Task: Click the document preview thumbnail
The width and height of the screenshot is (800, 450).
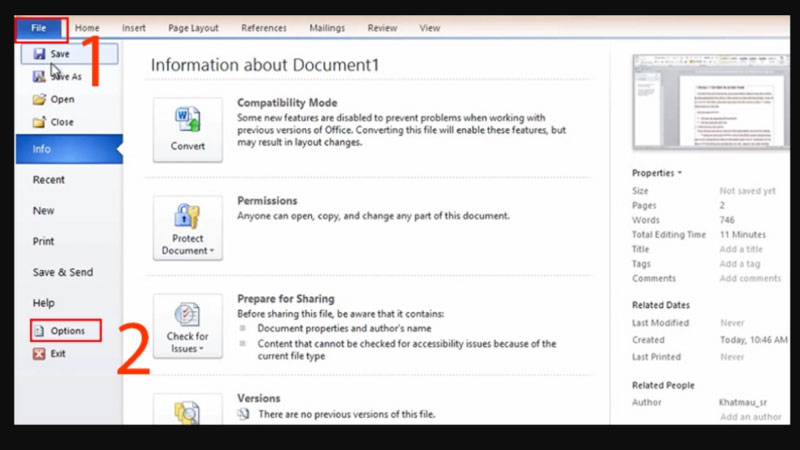Action: click(x=711, y=102)
